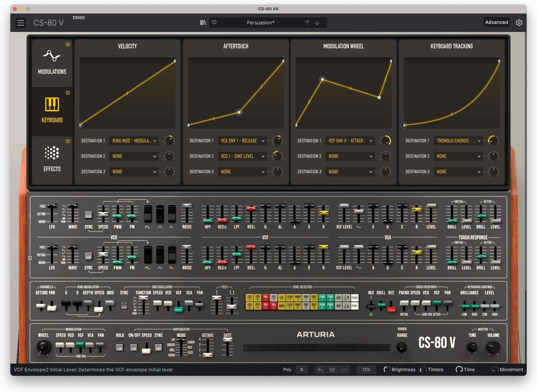
Task: Click the Master Volume knob
Action: 493,347
